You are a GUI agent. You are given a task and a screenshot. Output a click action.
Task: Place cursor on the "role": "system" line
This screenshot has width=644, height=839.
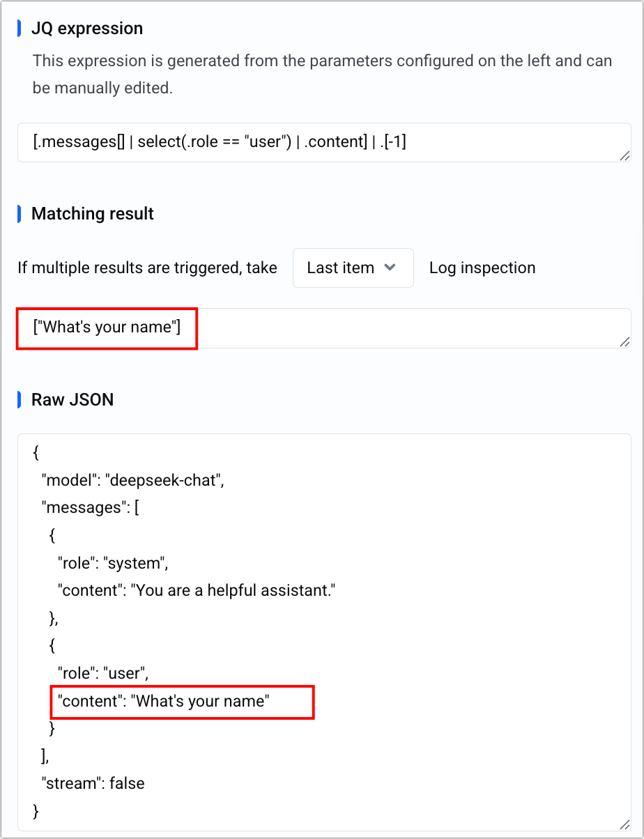[114, 562]
